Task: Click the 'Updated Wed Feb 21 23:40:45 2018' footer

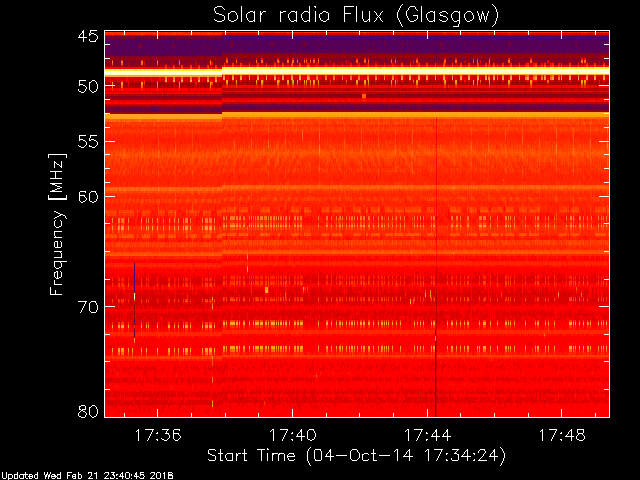Action: coord(87,476)
